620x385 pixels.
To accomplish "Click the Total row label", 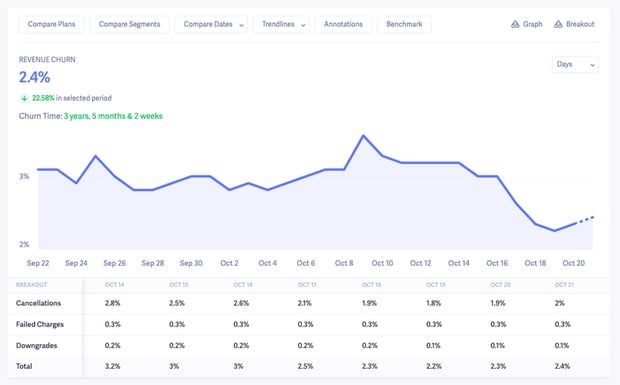I will 24,366.
